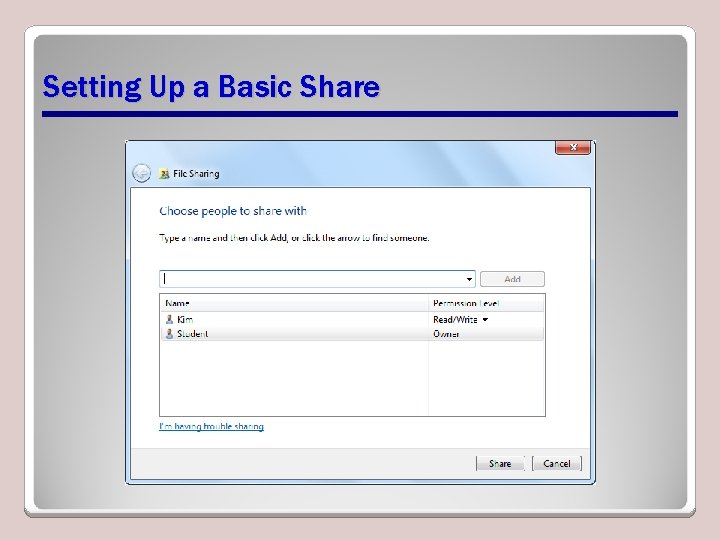This screenshot has height=540, width=720.
Task: Open the name combo box dropdown arrow
Action: point(469,279)
